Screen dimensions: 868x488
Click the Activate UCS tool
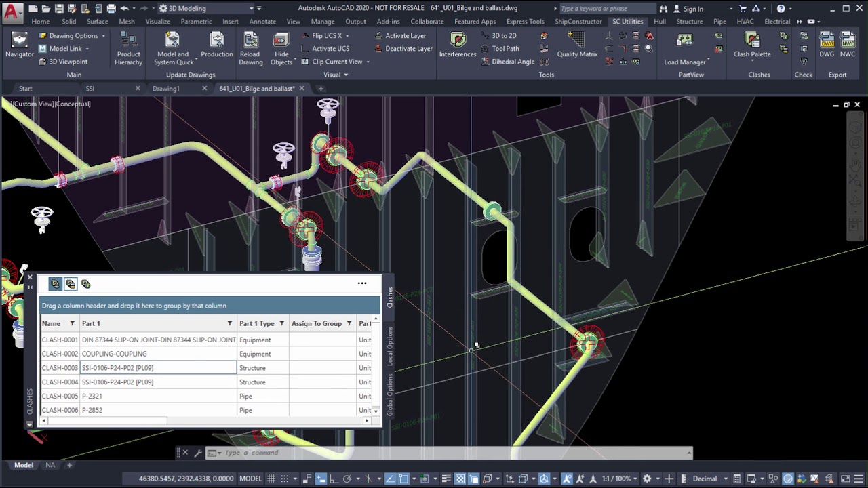324,49
